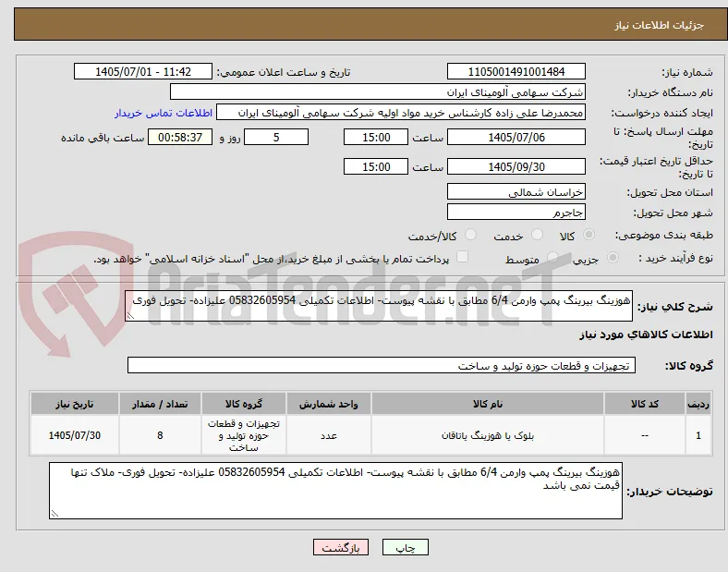Click the چاپ print button

[406, 547]
